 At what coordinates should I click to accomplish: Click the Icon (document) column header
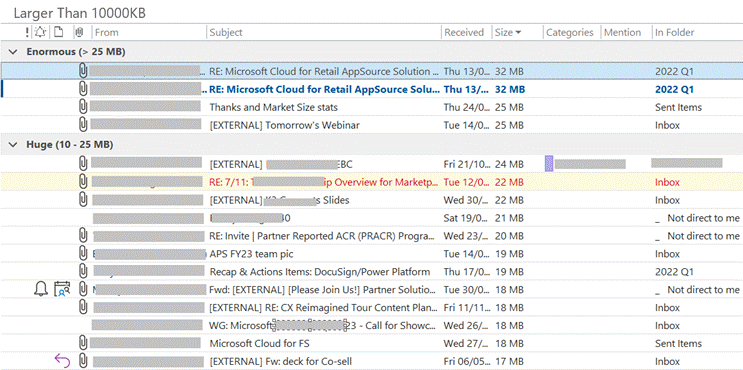(58, 32)
